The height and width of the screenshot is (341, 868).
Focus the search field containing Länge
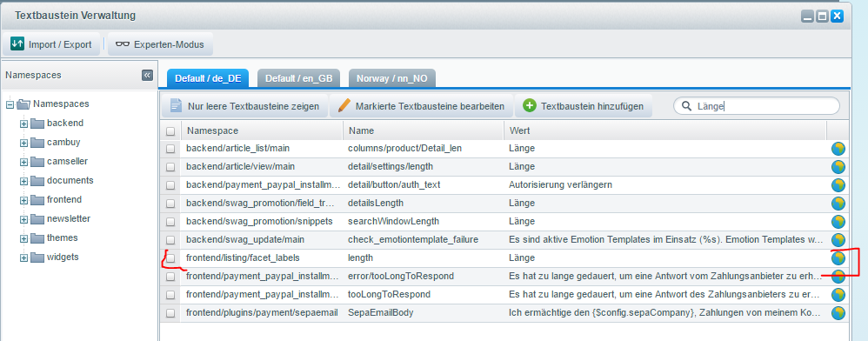click(x=756, y=106)
